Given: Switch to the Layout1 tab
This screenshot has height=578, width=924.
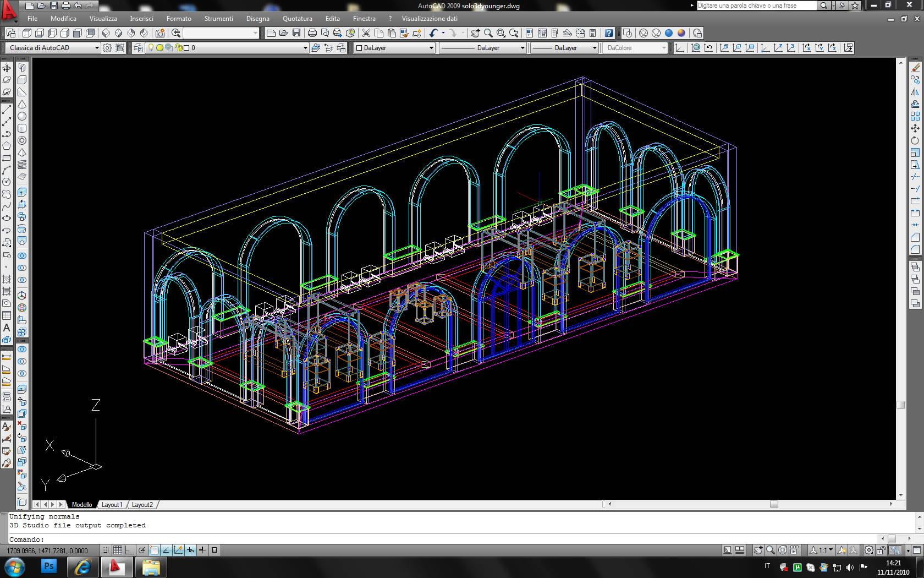Looking at the screenshot, I should 112,505.
